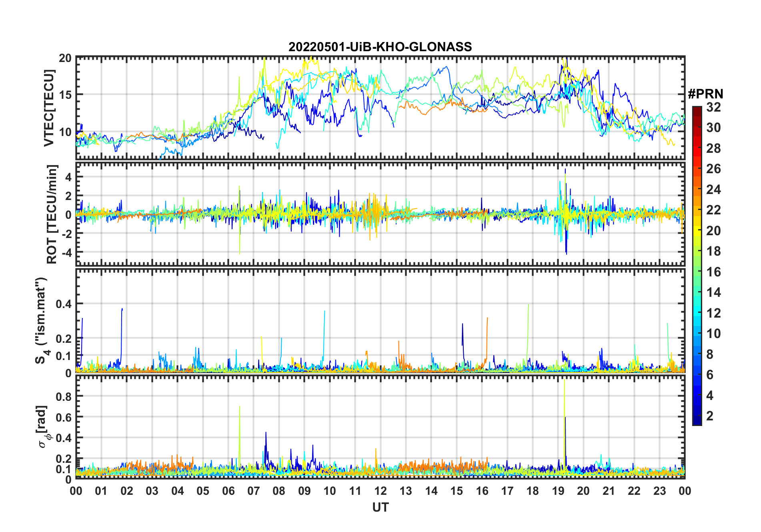Screen dimensions: 761x532
Task: Click the UT axis hour label 07
Action: (254, 491)
